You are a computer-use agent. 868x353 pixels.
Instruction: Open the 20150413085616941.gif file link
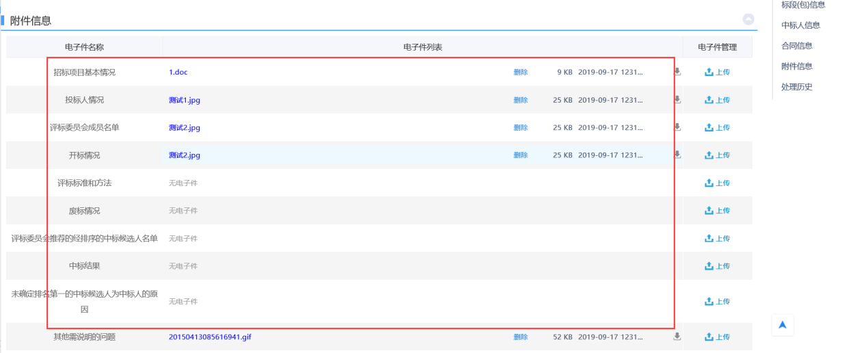pyautogui.click(x=210, y=337)
